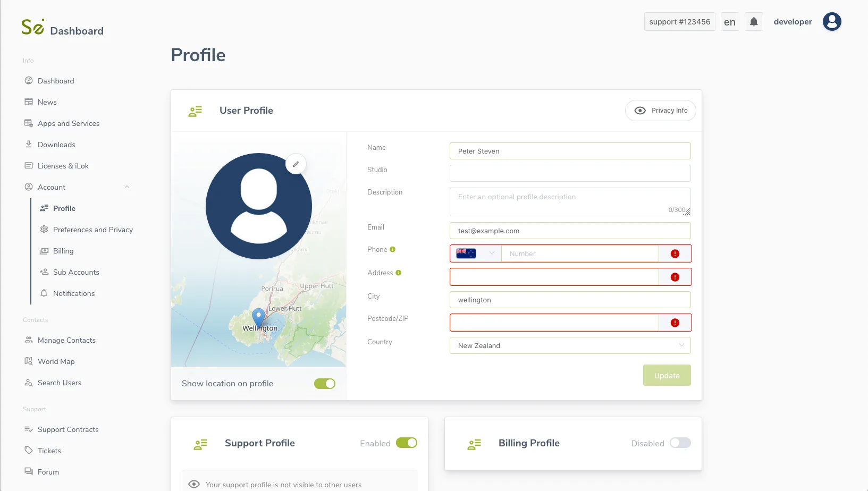Collapse the Account sidebar section
The width and height of the screenshot is (868, 491).
pos(127,187)
